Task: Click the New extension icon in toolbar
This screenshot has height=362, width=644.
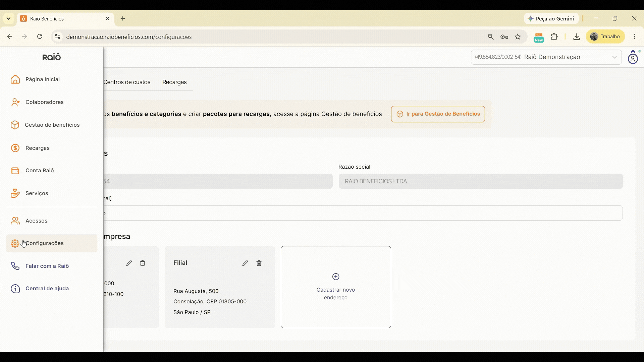Action: point(539,37)
